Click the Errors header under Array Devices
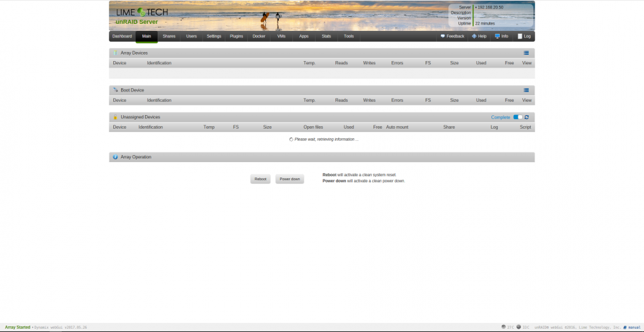Viewport: 644px width, 332px height. tap(397, 63)
